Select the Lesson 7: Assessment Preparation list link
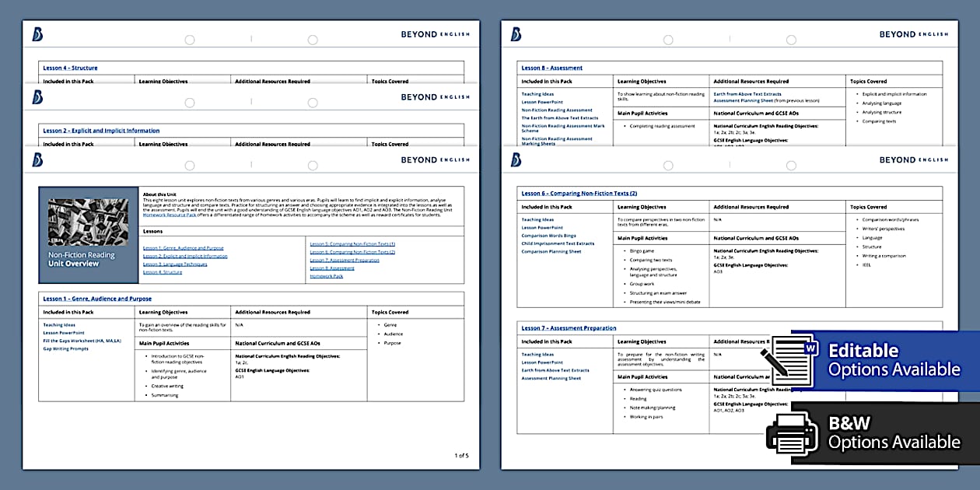 pyautogui.click(x=345, y=261)
